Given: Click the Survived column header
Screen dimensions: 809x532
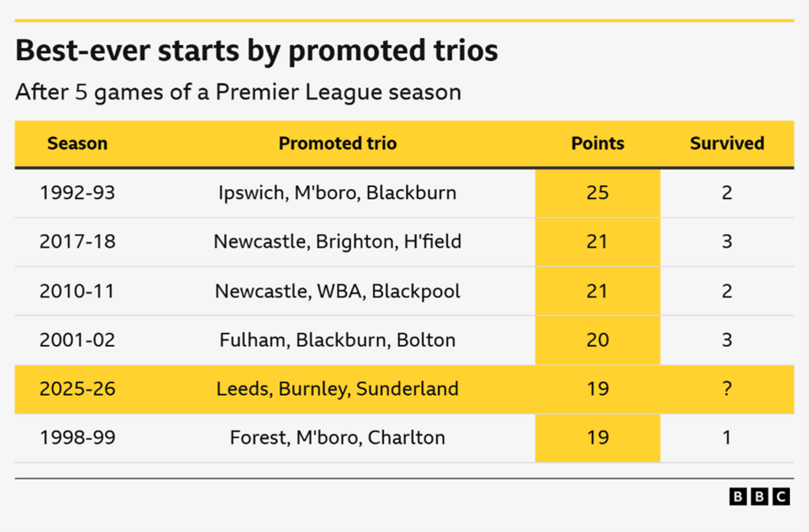Looking at the screenshot, I should pos(726,143).
